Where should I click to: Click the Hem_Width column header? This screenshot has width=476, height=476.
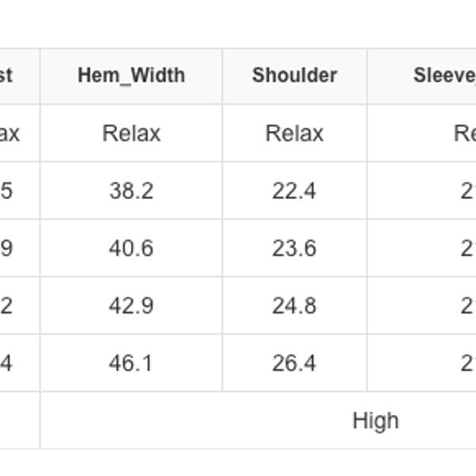131,75
